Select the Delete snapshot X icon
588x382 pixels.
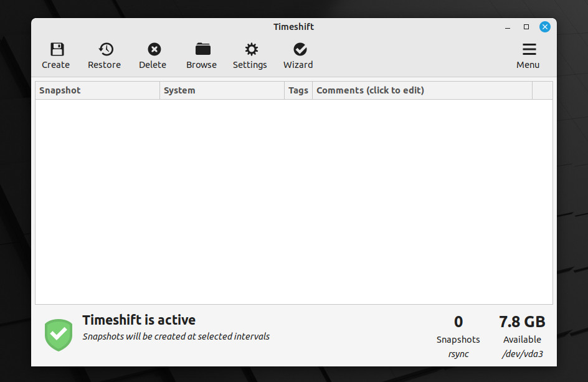(154, 49)
